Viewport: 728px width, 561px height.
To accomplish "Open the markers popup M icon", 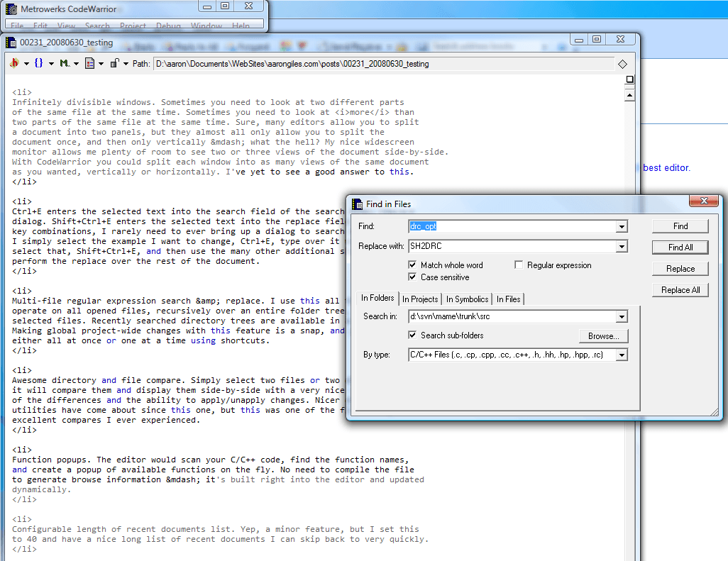I will click(x=64, y=63).
